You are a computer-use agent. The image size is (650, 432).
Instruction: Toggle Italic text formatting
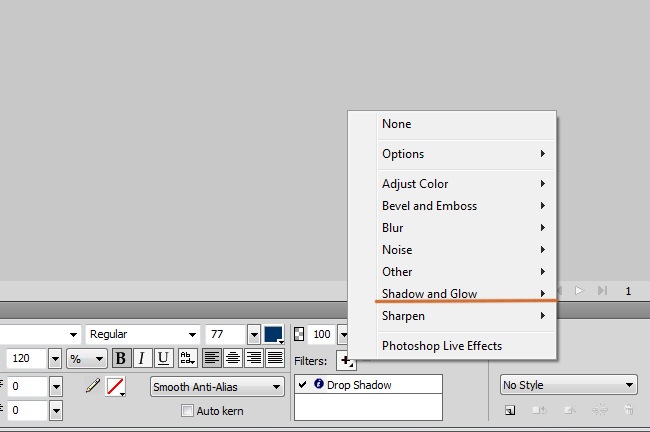(141, 358)
